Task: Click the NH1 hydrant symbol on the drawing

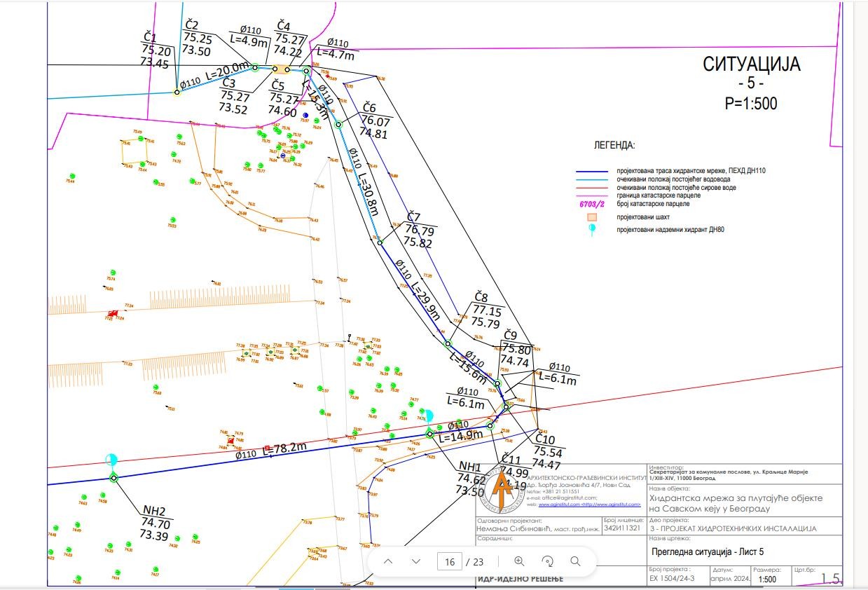Action: 429,417
